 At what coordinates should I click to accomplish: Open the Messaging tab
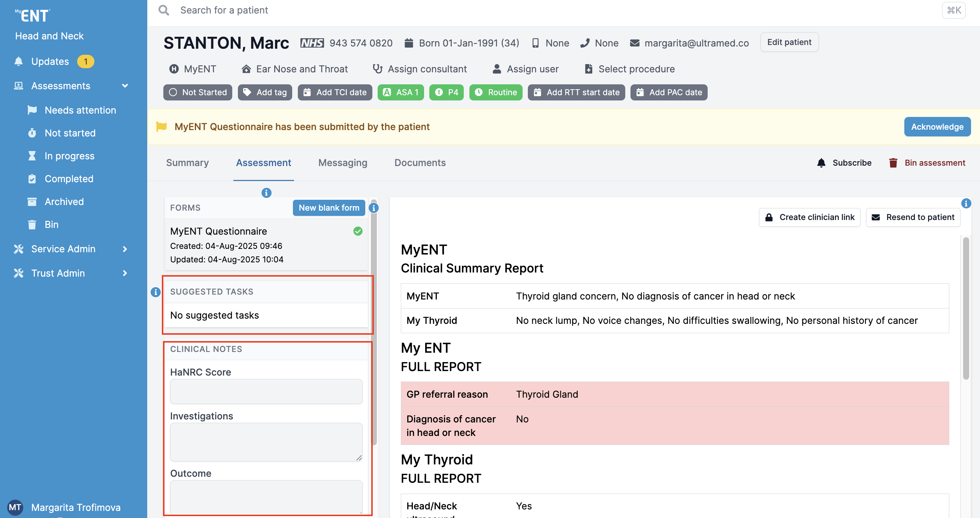pos(342,163)
